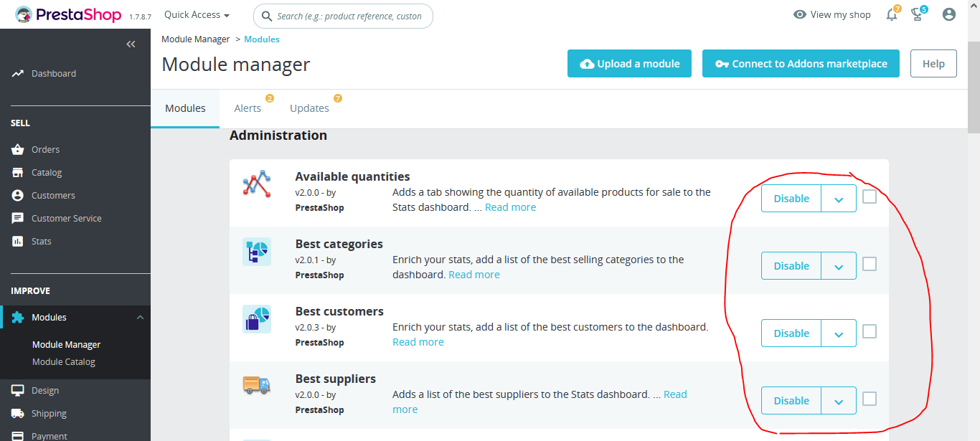Open Quick Access dropdown menu

[197, 15]
